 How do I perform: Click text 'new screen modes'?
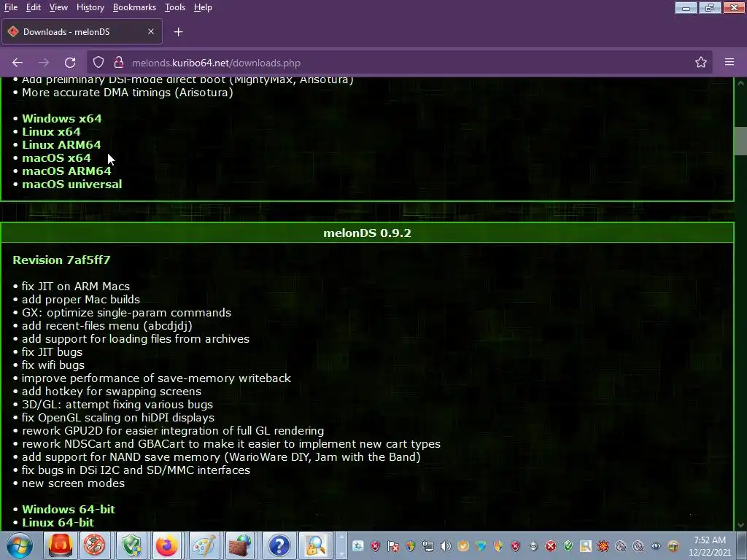click(74, 483)
